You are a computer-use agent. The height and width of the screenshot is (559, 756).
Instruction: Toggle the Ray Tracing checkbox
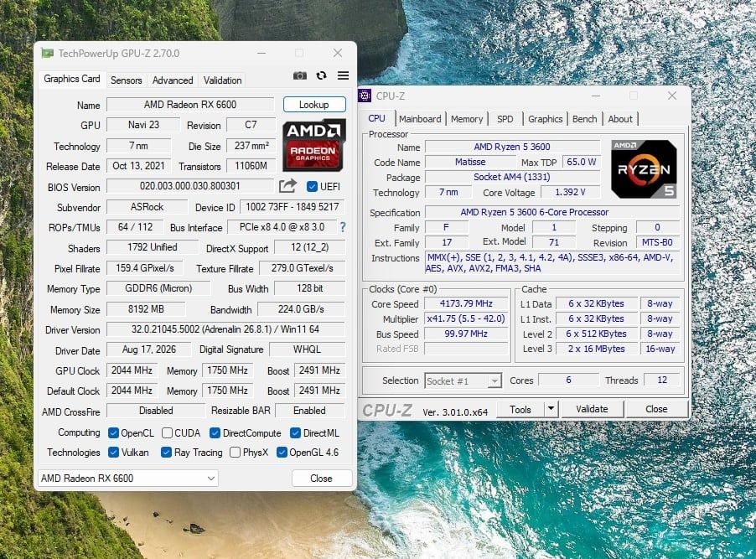click(166, 453)
